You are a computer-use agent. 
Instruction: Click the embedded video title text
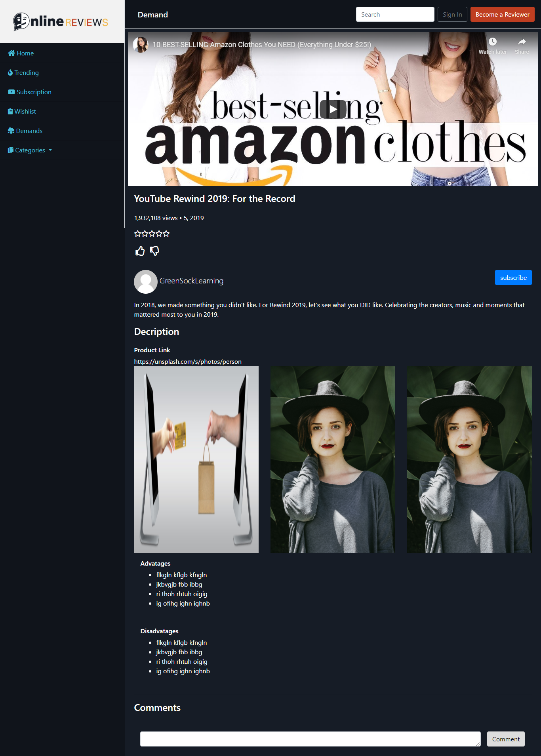point(262,45)
